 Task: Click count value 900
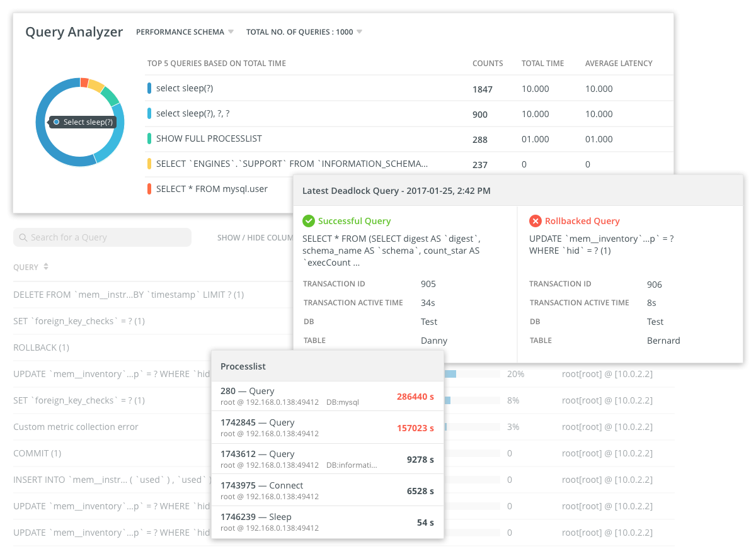click(x=480, y=115)
